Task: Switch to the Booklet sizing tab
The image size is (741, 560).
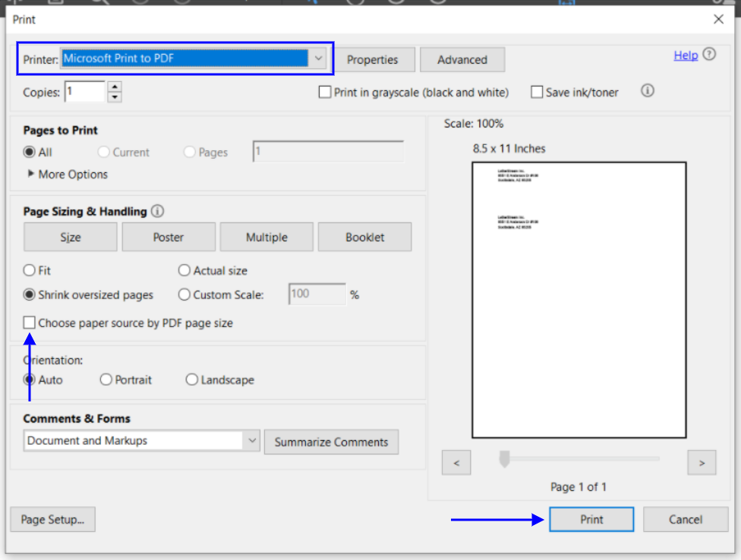Action: 364,238
